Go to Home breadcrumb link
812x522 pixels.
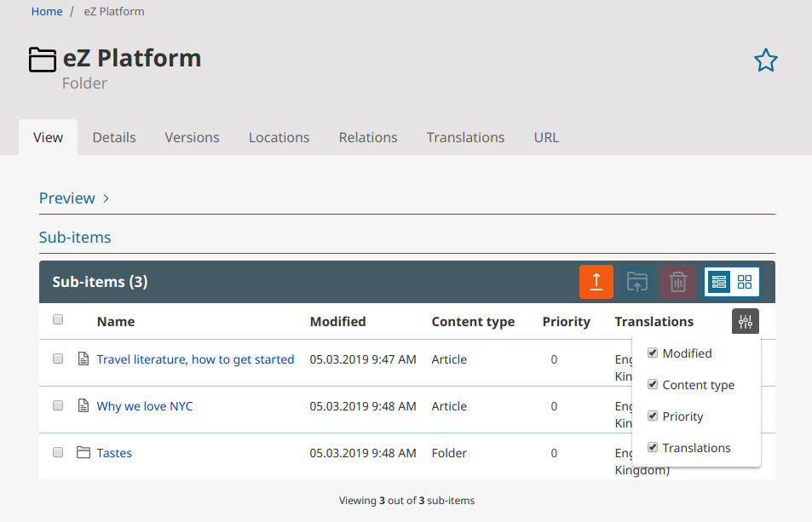pyautogui.click(x=47, y=12)
